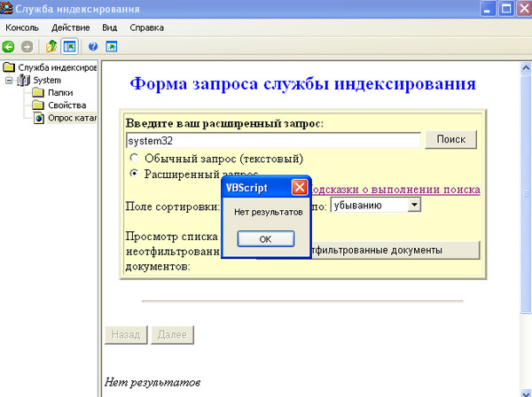Click the Up one level folder icon
Screen dimensions: 532x397
coord(51,46)
